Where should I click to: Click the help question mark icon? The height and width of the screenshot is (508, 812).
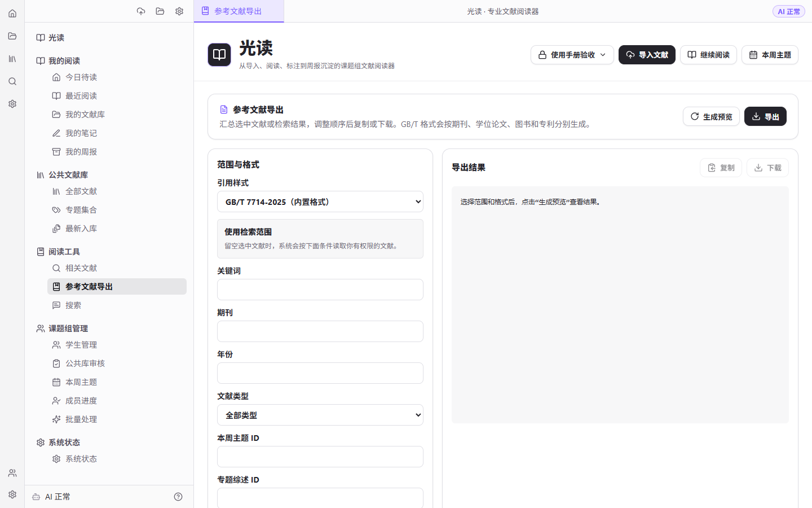(x=178, y=497)
